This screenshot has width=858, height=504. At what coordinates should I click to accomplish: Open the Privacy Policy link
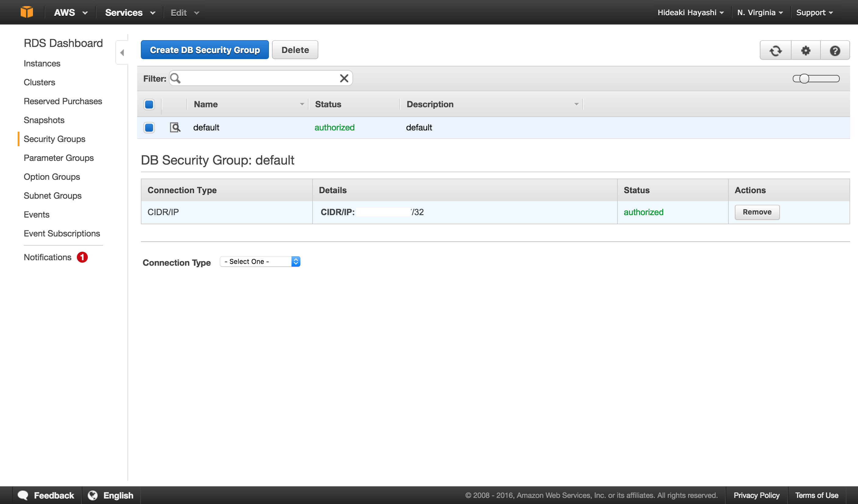tap(756, 495)
